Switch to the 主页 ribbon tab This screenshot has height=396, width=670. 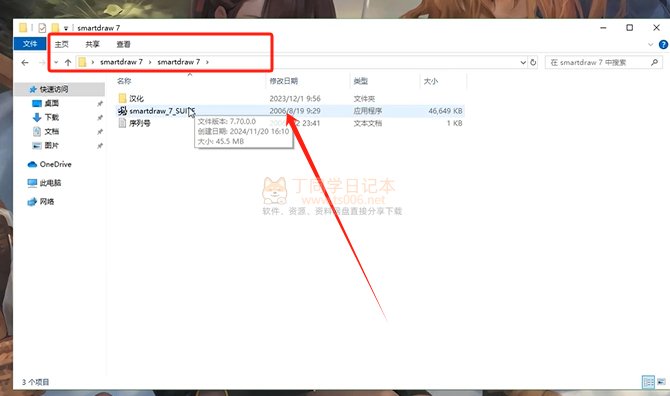[62, 44]
